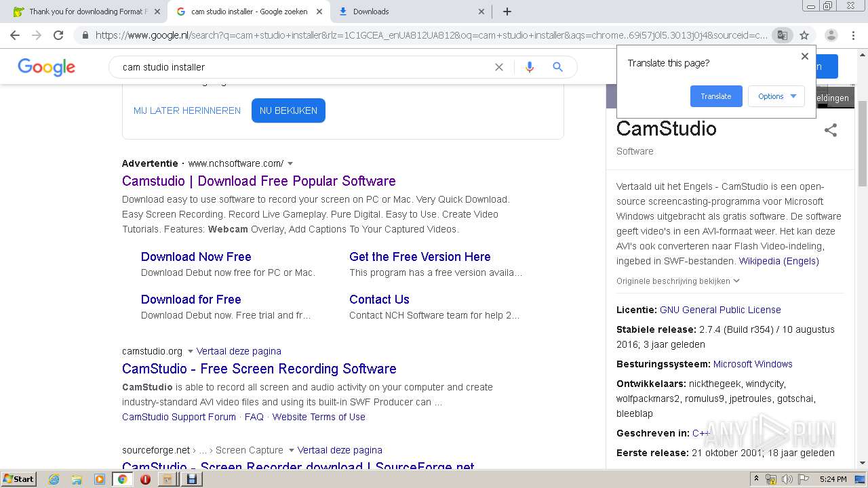Reload the Google search page

pyautogui.click(x=58, y=35)
